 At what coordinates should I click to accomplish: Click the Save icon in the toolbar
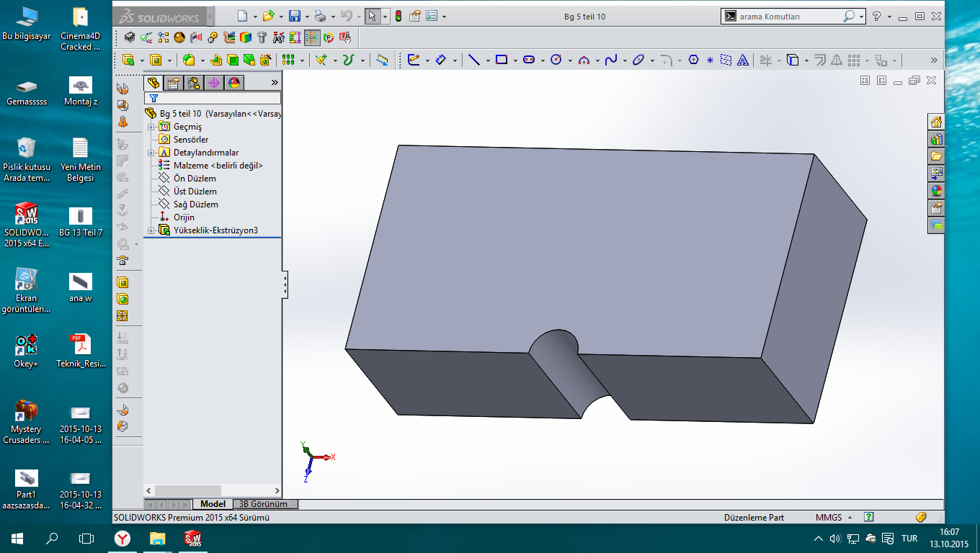pyautogui.click(x=294, y=16)
